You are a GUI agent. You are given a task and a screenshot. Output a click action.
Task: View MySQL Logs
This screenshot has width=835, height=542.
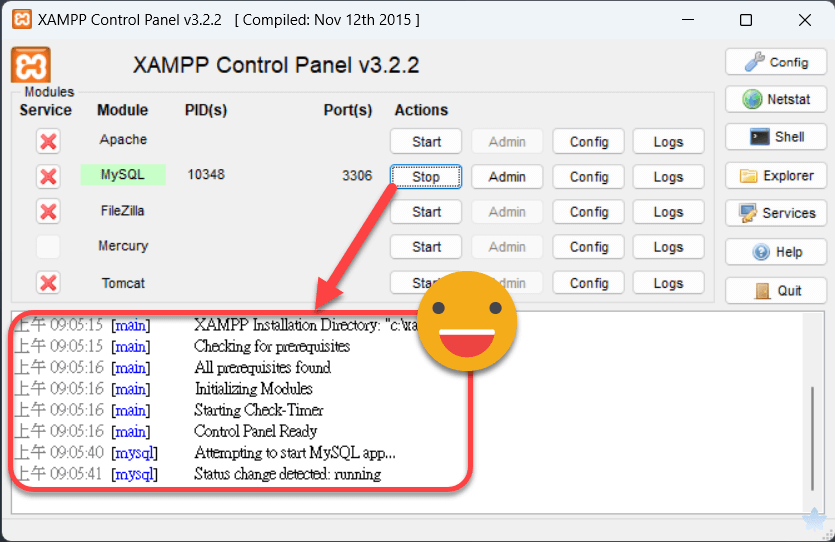pyautogui.click(x=668, y=177)
